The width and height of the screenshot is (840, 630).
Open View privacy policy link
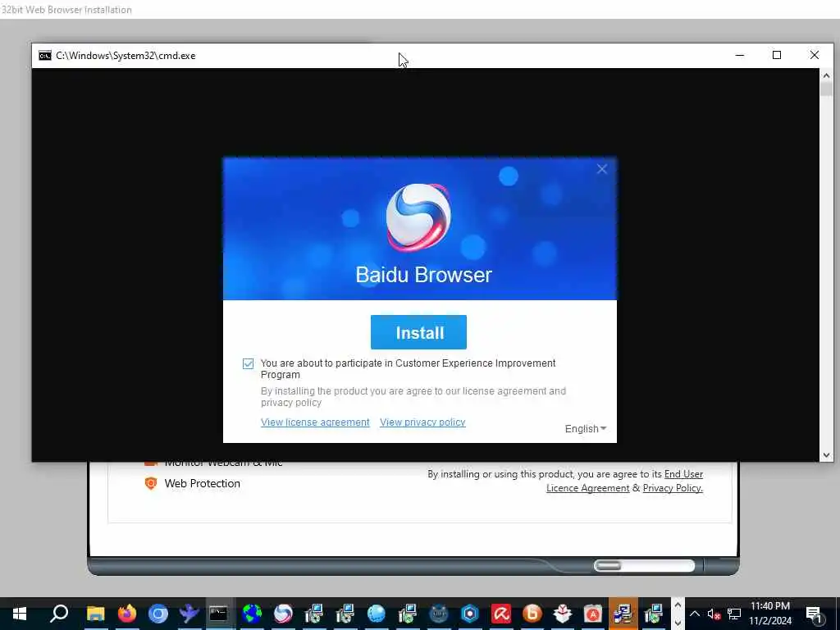pyautogui.click(x=422, y=422)
